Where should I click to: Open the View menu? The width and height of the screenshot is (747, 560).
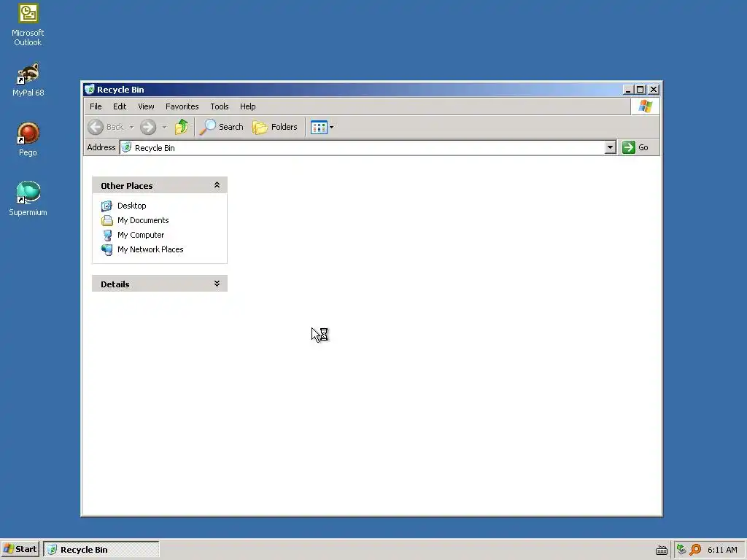click(x=146, y=106)
